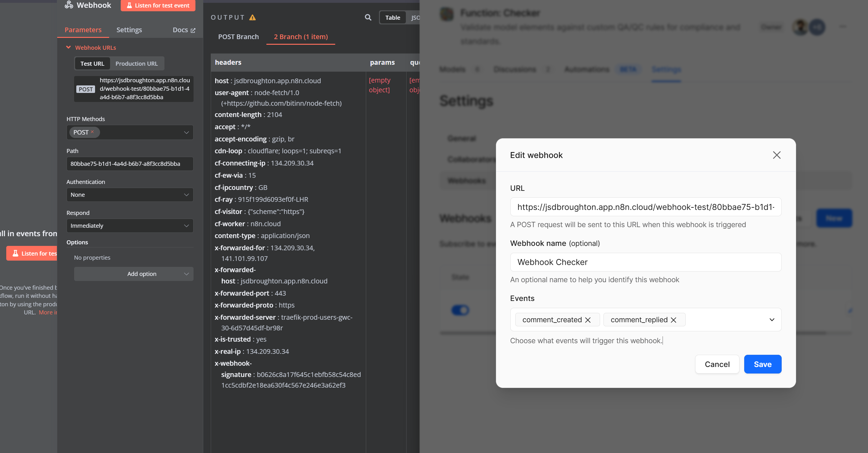Click the Output warning triangle icon
The image size is (868, 453).
coord(252,17)
